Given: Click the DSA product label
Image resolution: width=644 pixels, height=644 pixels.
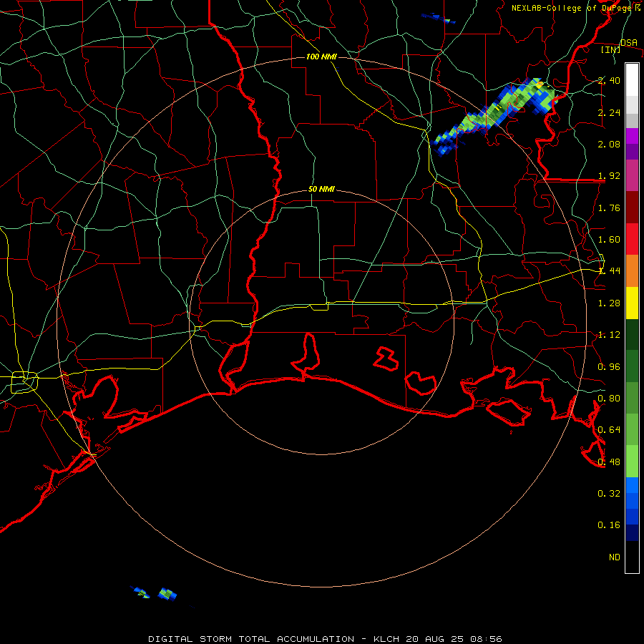Looking at the screenshot, I should [x=629, y=42].
